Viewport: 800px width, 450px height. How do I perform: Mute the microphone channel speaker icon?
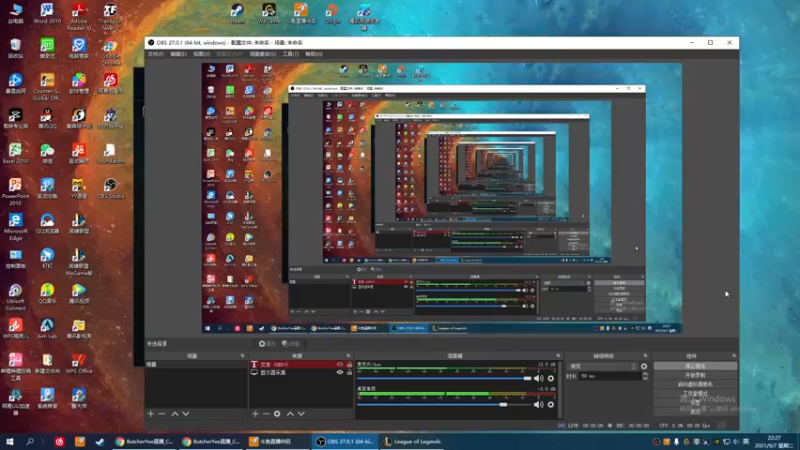click(x=538, y=379)
